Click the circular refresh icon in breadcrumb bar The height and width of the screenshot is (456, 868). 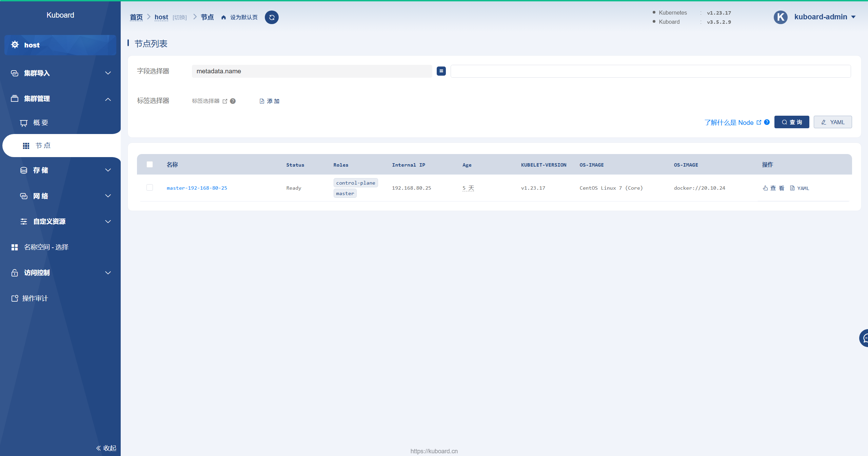[x=272, y=17]
